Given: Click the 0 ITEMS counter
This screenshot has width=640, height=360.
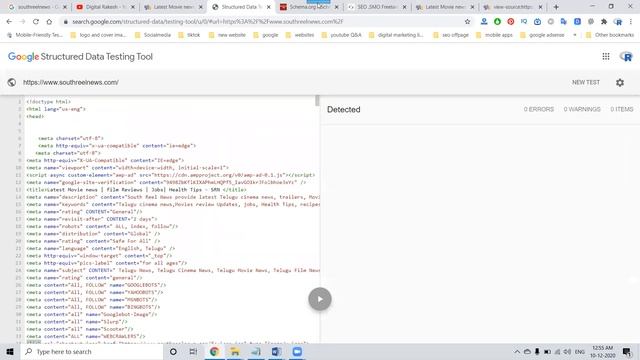Looking at the screenshot, I should pos(622,109).
